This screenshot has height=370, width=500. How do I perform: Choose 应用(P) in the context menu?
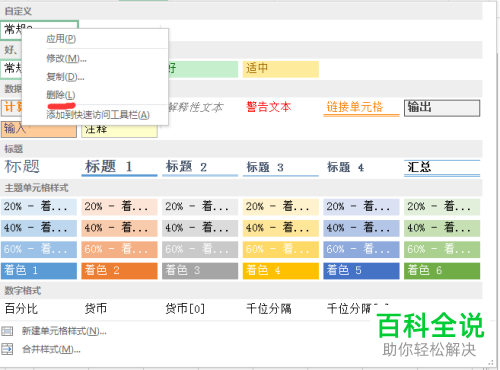(x=95, y=39)
